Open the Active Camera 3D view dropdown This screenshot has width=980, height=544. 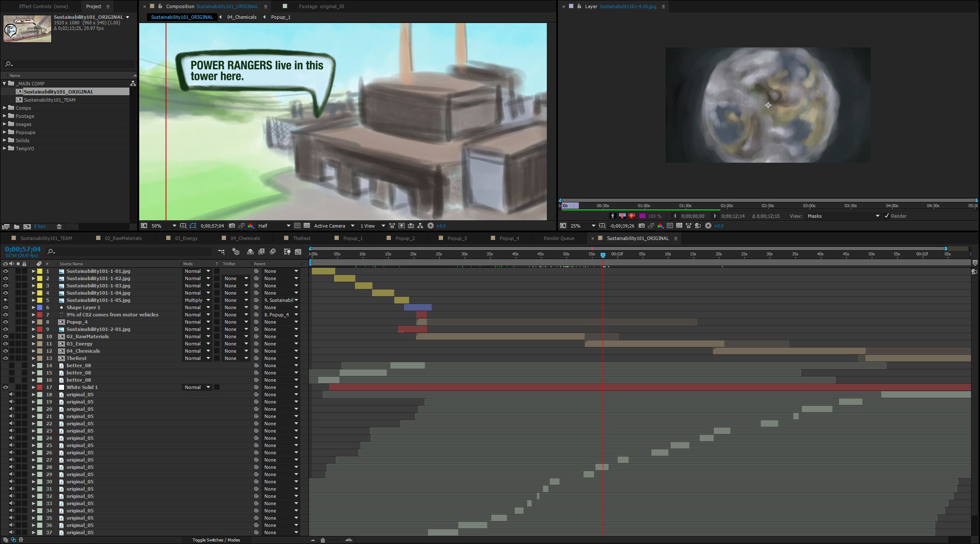click(x=334, y=226)
